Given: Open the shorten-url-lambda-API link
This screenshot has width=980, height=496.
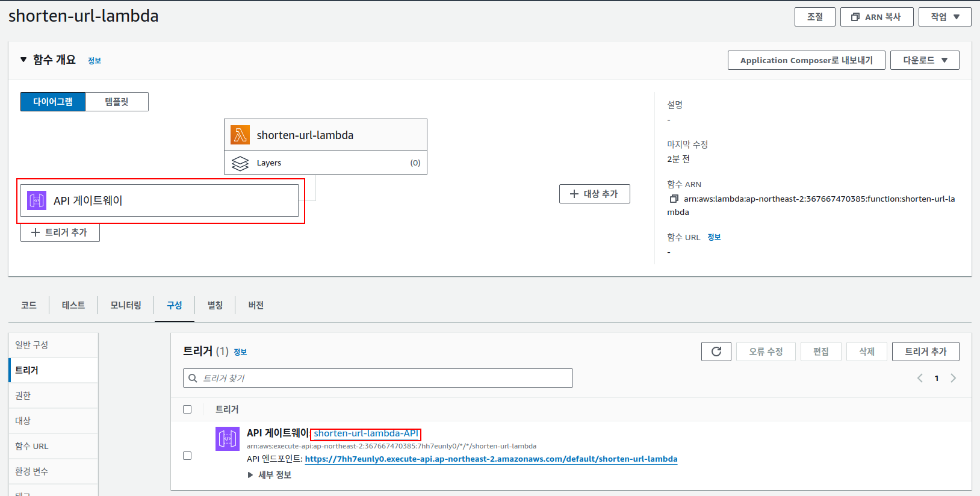Looking at the screenshot, I should pyautogui.click(x=366, y=433).
